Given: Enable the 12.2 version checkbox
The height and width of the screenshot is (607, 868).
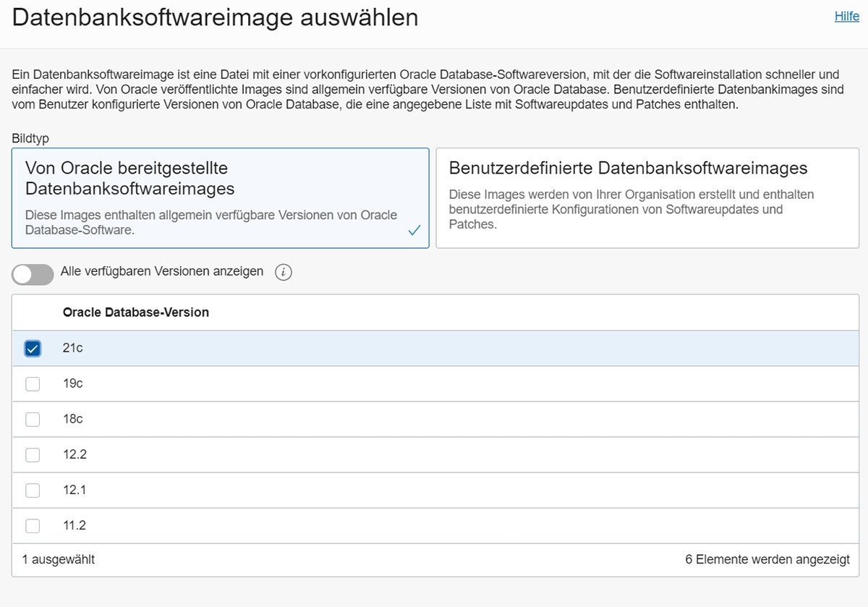Looking at the screenshot, I should pos(32,454).
